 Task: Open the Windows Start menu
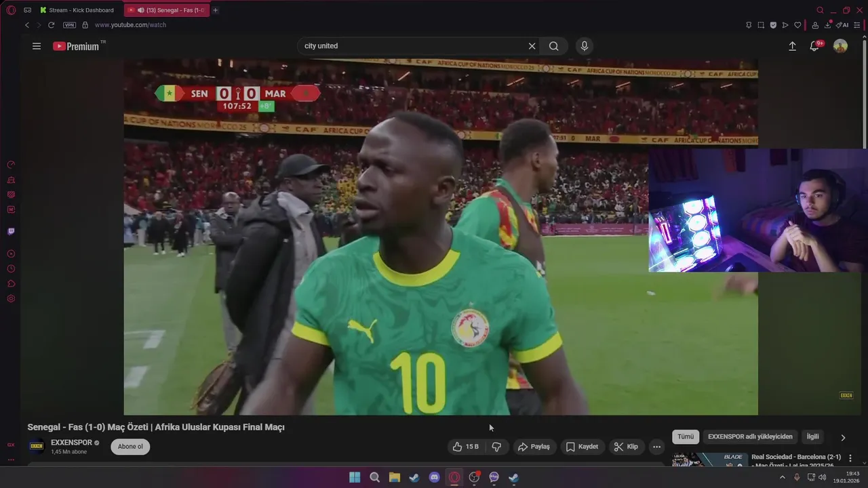click(x=355, y=477)
